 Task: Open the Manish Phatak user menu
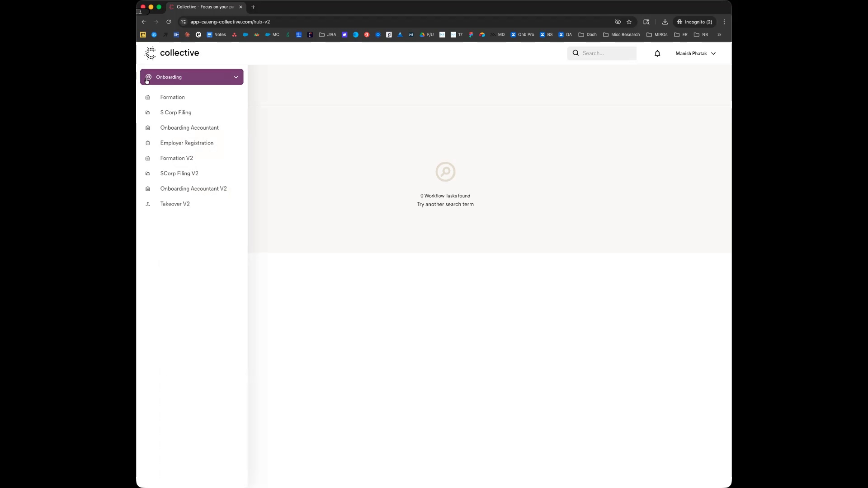click(695, 53)
